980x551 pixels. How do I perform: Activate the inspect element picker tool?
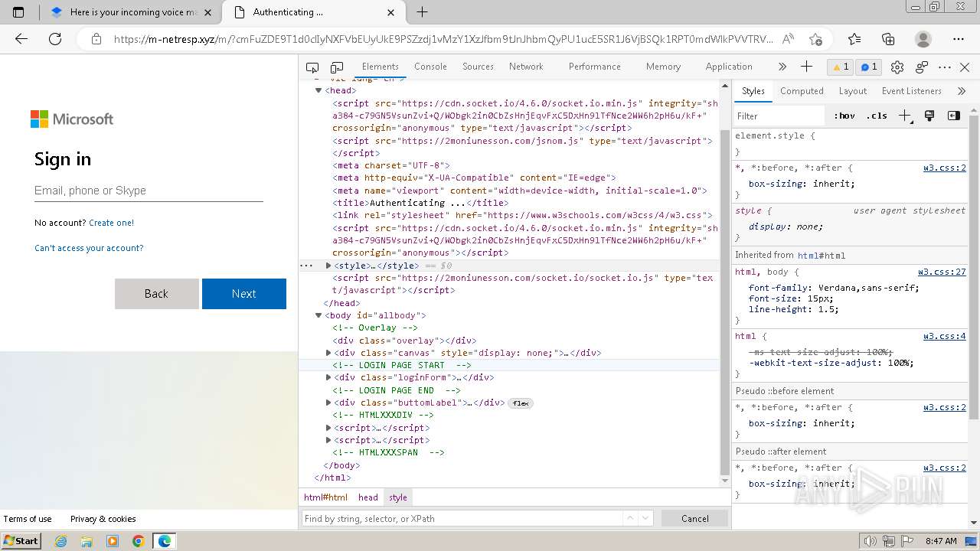[312, 67]
